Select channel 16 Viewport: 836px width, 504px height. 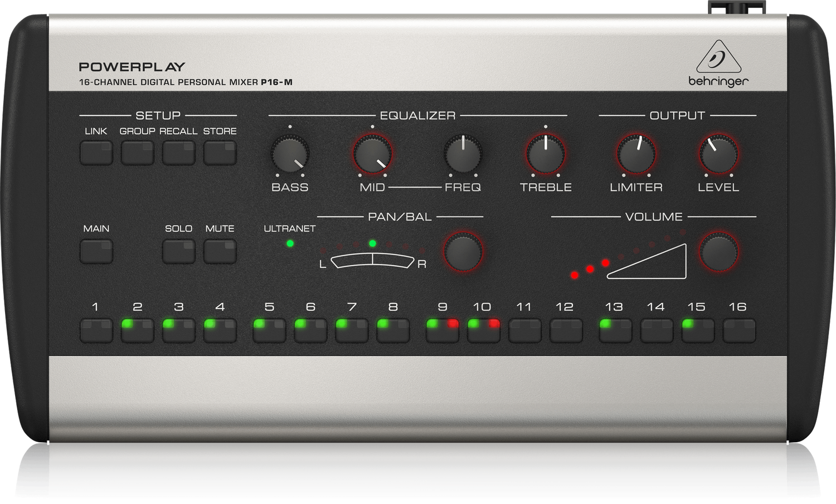click(x=740, y=330)
